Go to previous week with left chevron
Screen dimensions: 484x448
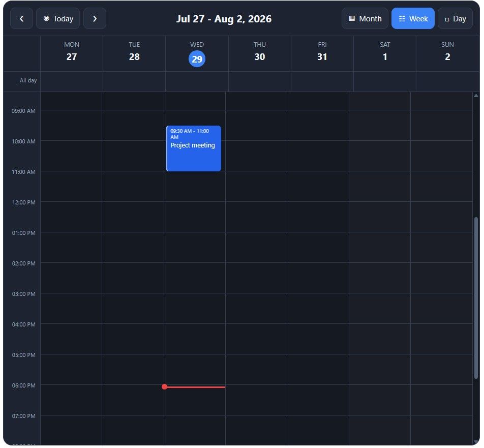[x=21, y=18]
